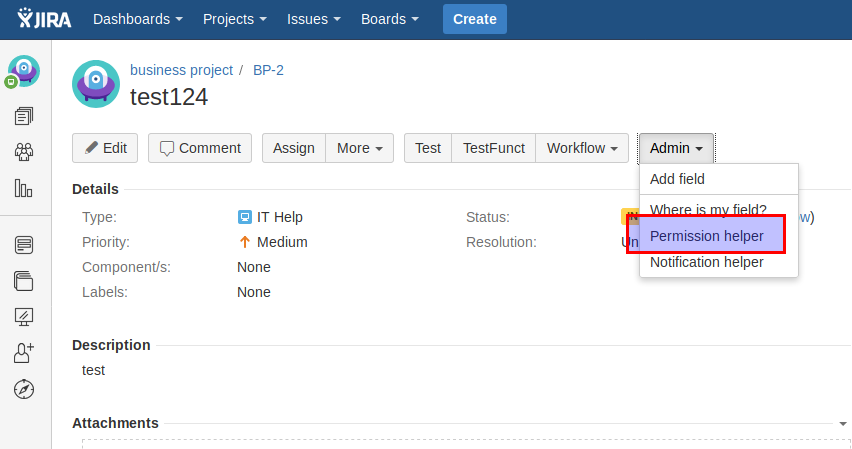The height and width of the screenshot is (449, 852).
Task: Collapse the Admin dropdown button
Action: tap(676, 148)
